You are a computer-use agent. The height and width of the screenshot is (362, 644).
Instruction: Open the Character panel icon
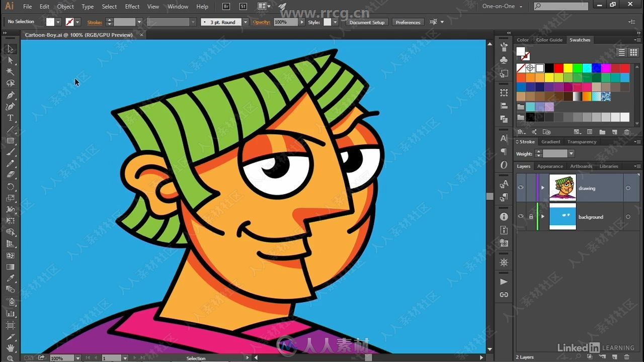click(504, 138)
